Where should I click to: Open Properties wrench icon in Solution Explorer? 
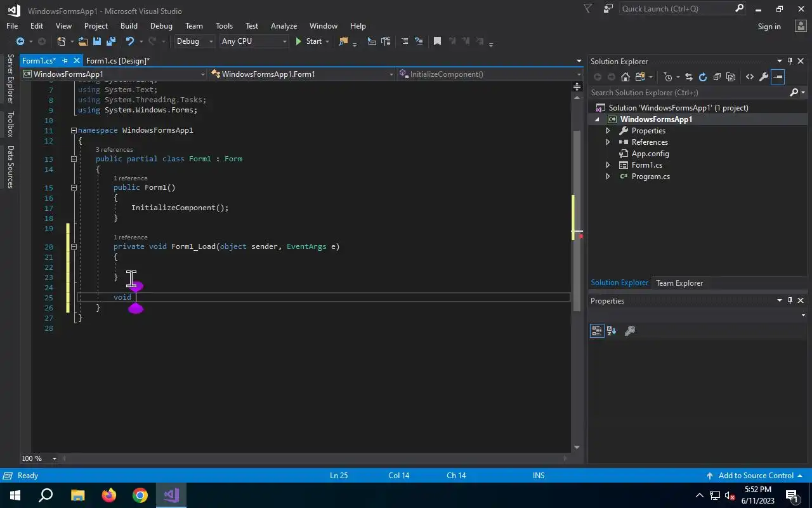[764, 77]
